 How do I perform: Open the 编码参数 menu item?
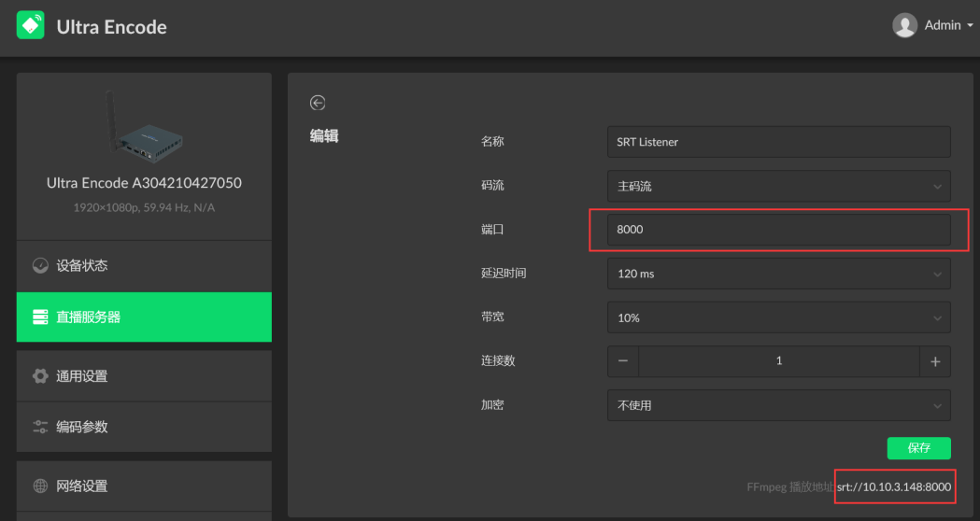[x=145, y=427]
